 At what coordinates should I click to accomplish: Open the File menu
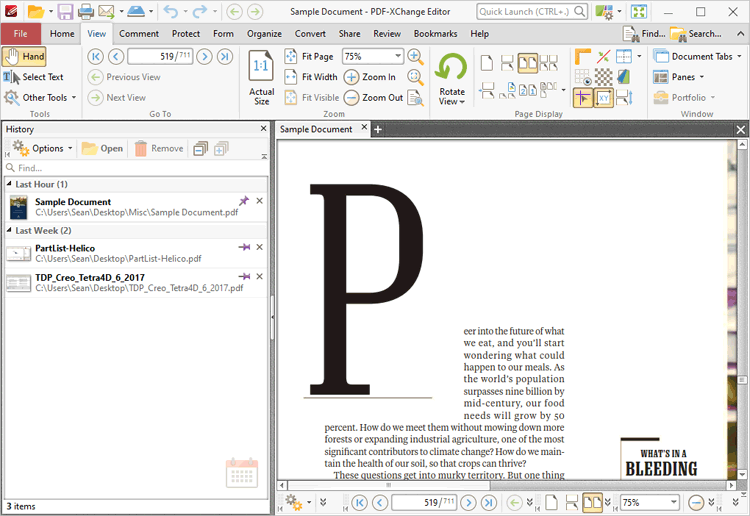pyautogui.click(x=21, y=33)
